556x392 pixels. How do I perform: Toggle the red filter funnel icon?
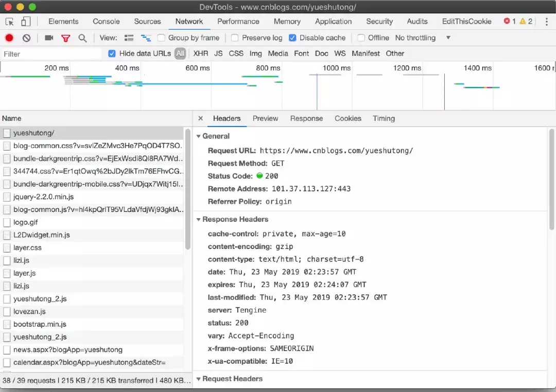coord(65,38)
